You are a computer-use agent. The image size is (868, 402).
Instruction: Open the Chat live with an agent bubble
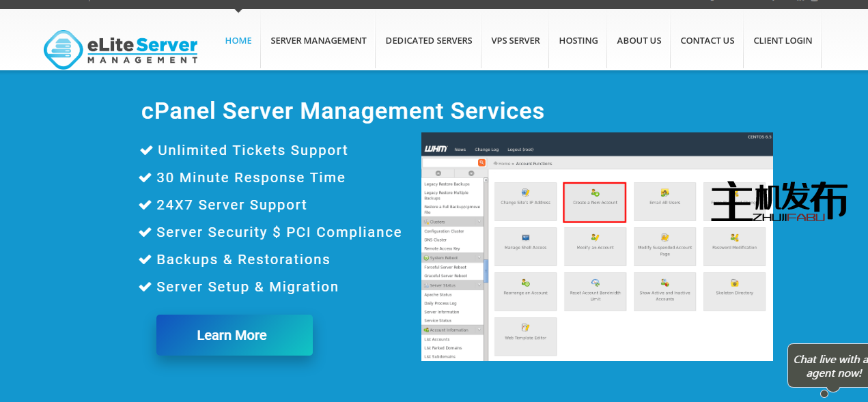coord(829,366)
